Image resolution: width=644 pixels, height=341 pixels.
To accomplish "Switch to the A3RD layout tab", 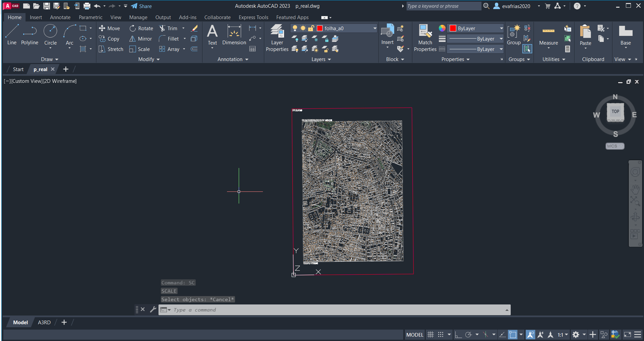I will pyautogui.click(x=44, y=323).
